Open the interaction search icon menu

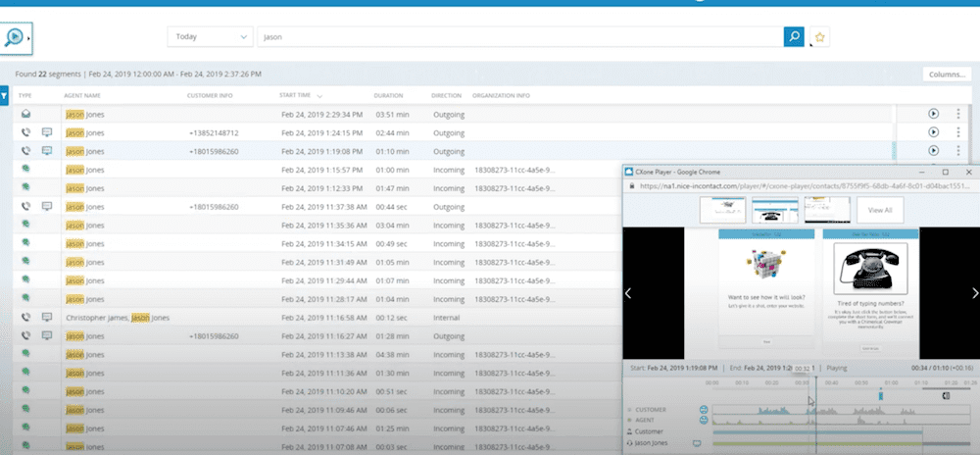(15, 37)
